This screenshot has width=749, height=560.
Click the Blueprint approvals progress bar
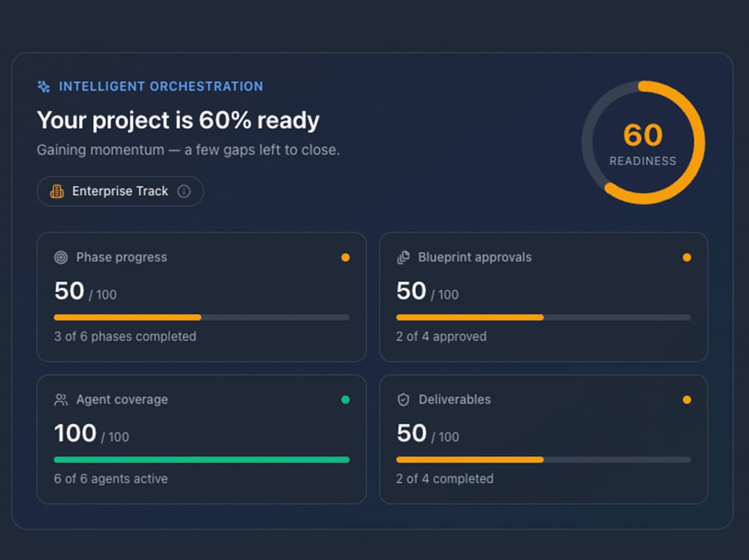click(x=544, y=318)
